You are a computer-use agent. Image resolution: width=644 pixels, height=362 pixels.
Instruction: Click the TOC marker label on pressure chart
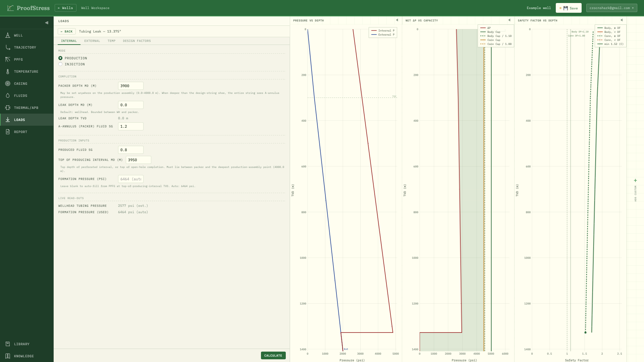[394, 97]
